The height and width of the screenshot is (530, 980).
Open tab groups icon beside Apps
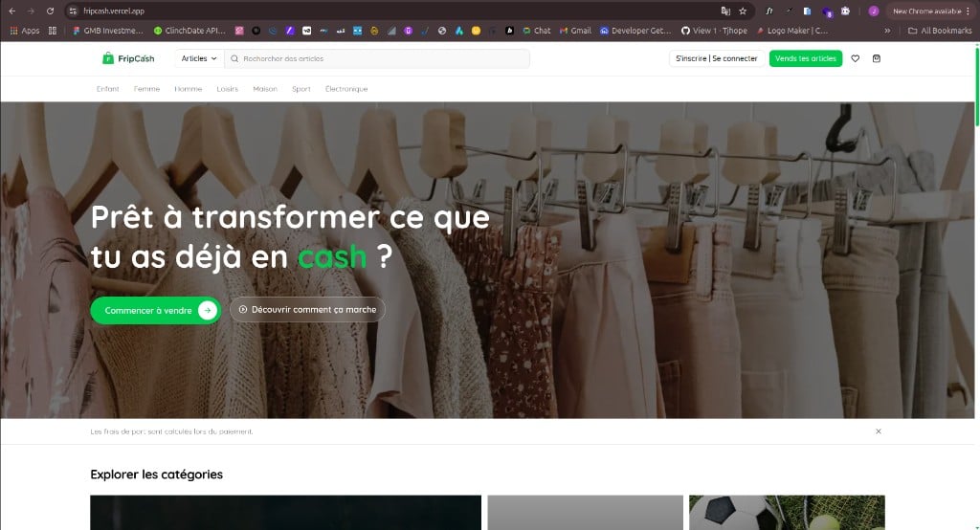click(x=53, y=30)
